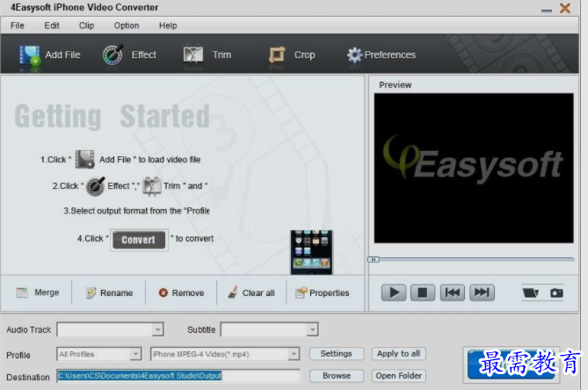Screen dimensions: 588x390
Task: Open the iPhone MPEG-4 Video format dropdown
Action: click(294, 354)
